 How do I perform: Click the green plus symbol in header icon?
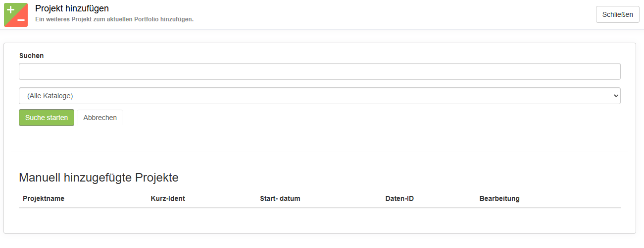(10, 9)
